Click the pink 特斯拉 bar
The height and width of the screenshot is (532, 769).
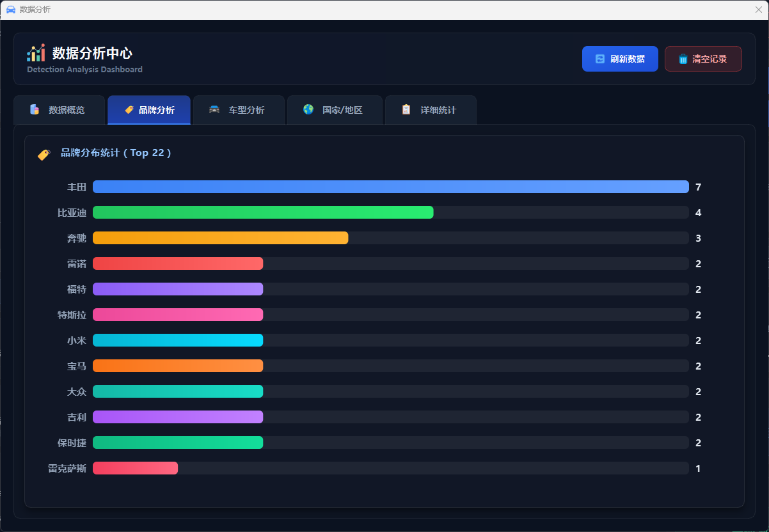point(178,315)
